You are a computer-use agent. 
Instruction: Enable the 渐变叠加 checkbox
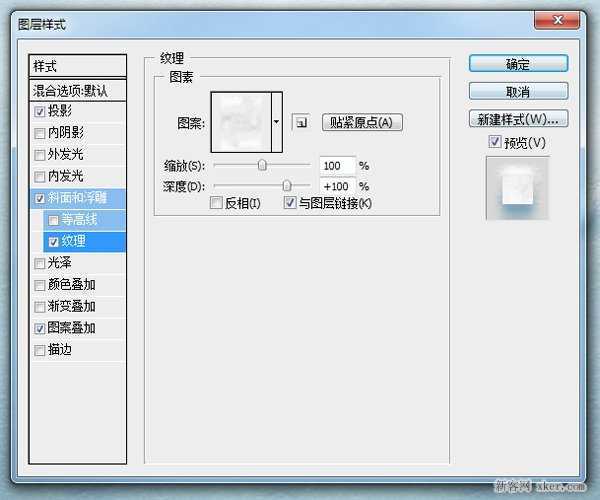pyautogui.click(x=39, y=307)
